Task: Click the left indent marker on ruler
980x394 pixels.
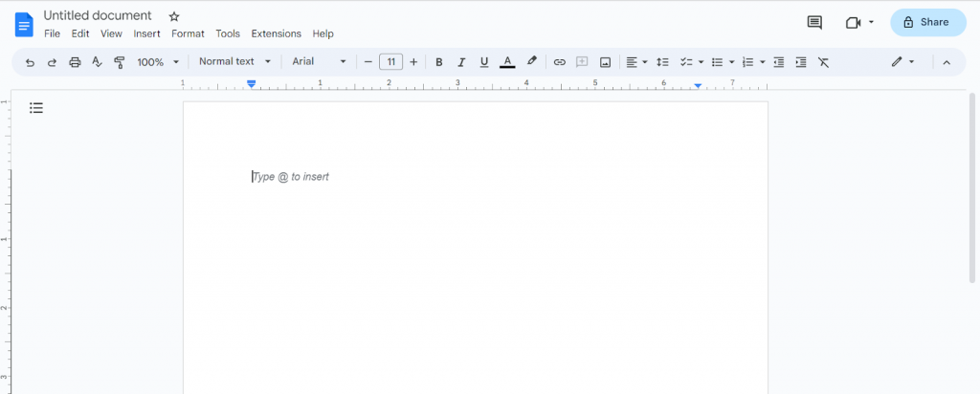Action: pyautogui.click(x=252, y=83)
